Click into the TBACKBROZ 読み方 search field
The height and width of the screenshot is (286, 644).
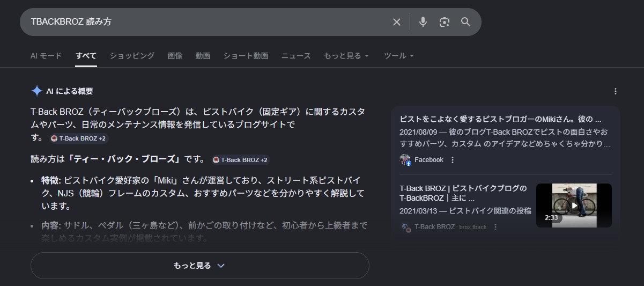pyautogui.click(x=204, y=22)
